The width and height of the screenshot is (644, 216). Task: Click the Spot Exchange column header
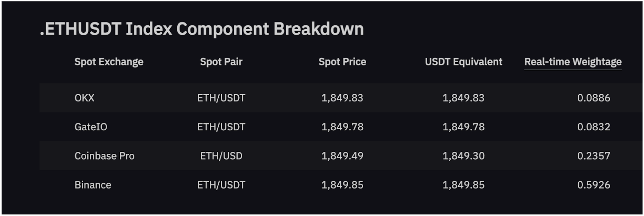[x=109, y=62]
